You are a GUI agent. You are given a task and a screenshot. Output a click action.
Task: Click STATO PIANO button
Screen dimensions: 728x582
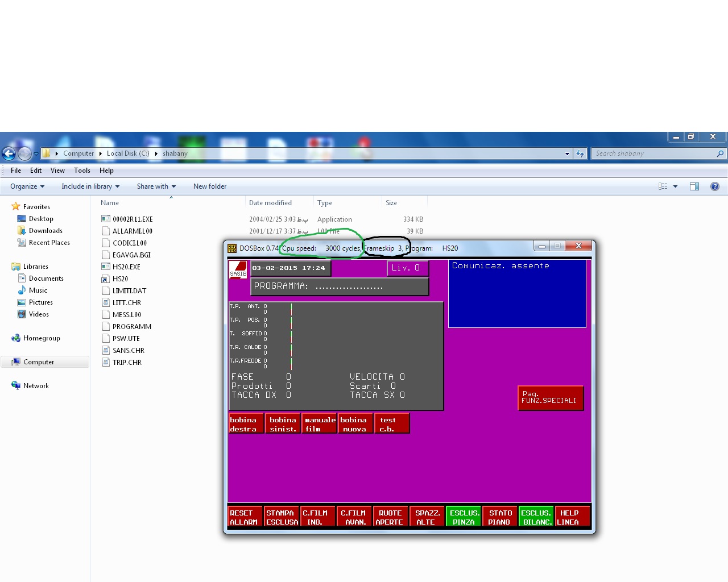[x=500, y=517]
